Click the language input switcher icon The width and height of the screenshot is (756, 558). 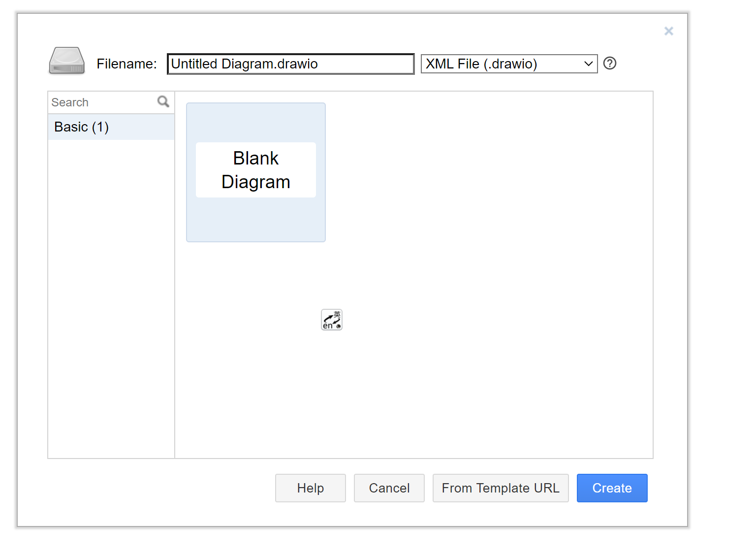(332, 320)
